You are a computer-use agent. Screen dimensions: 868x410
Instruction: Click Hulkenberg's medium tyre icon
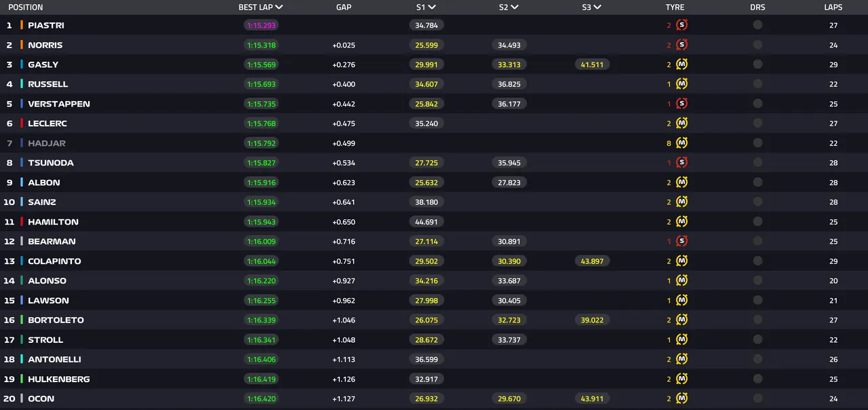(682, 379)
